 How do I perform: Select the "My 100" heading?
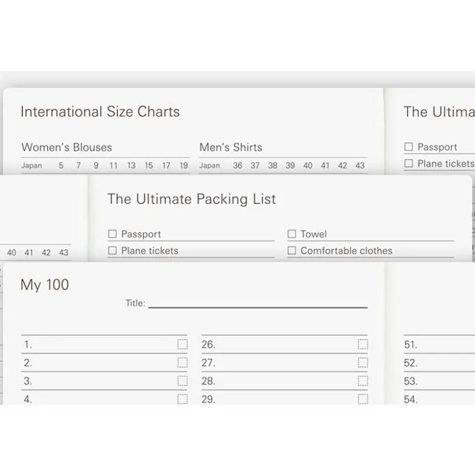(x=44, y=285)
